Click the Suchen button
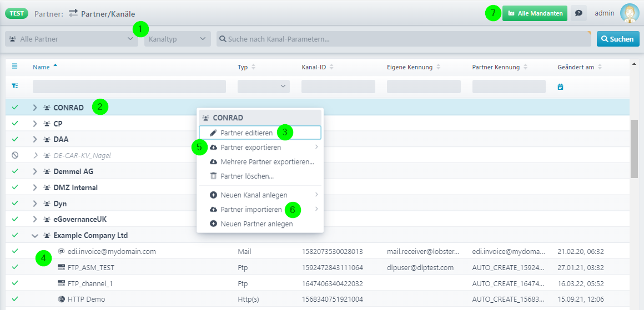644x310 pixels. pyautogui.click(x=618, y=39)
